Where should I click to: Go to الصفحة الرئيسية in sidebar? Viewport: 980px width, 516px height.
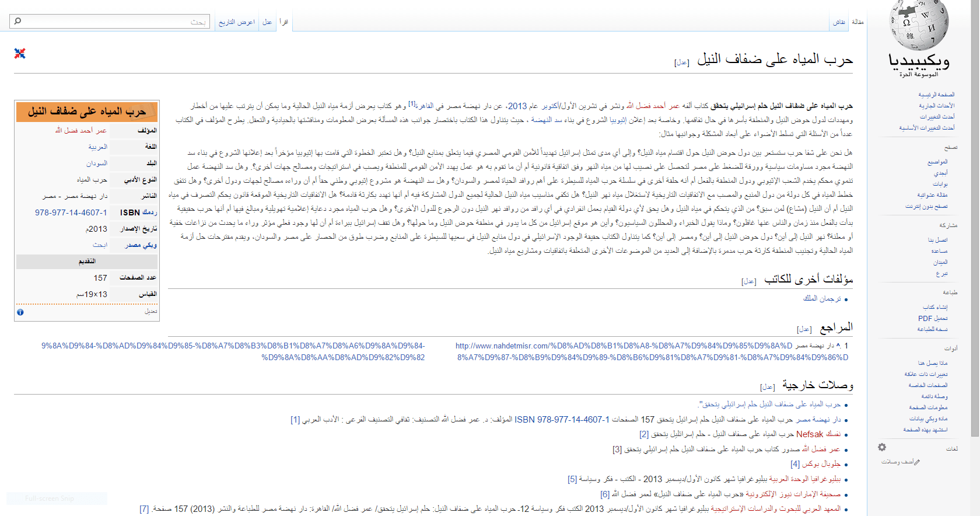pos(936,95)
